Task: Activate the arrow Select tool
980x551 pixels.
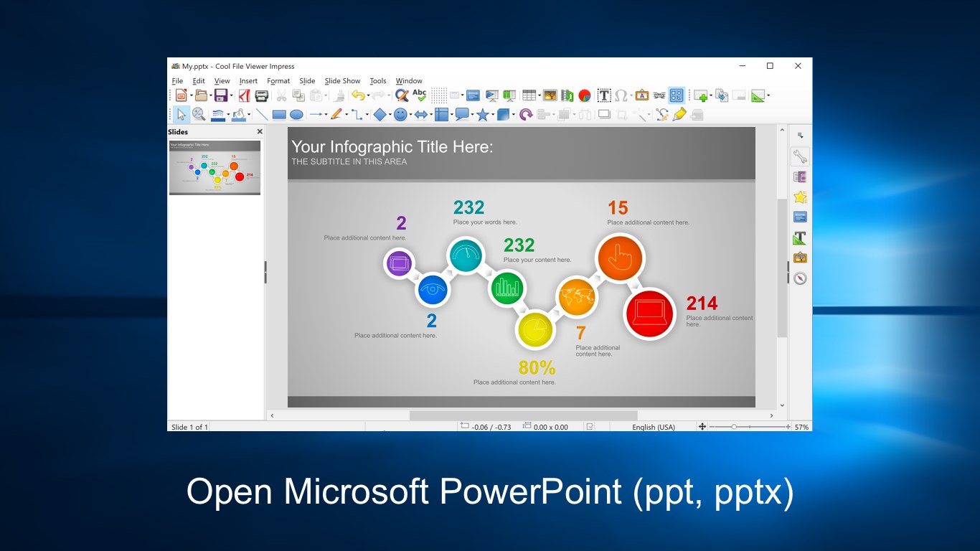Action: coord(182,115)
